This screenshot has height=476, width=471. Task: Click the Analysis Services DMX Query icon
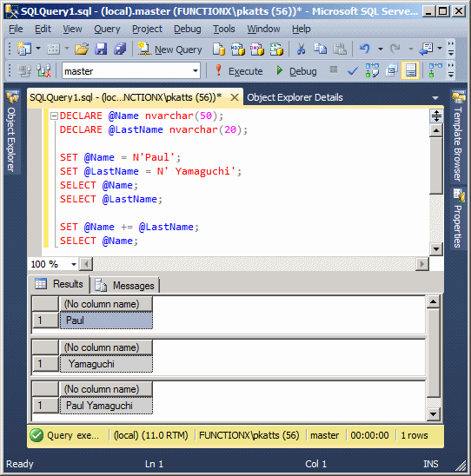pyautogui.click(x=257, y=50)
